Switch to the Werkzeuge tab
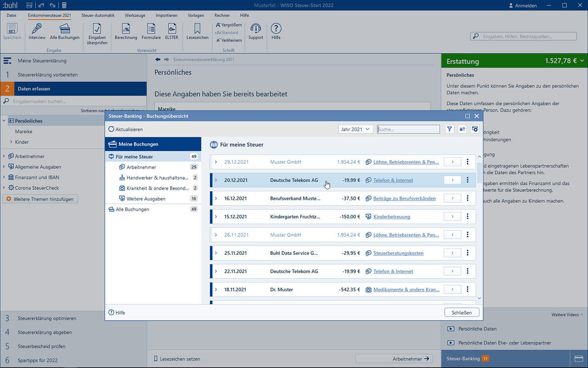The height and width of the screenshot is (368, 588). click(135, 15)
